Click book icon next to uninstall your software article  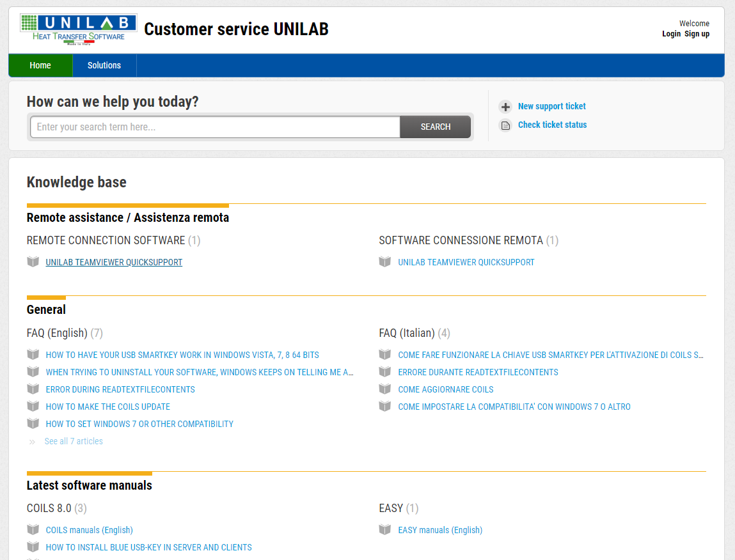[x=33, y=371]
